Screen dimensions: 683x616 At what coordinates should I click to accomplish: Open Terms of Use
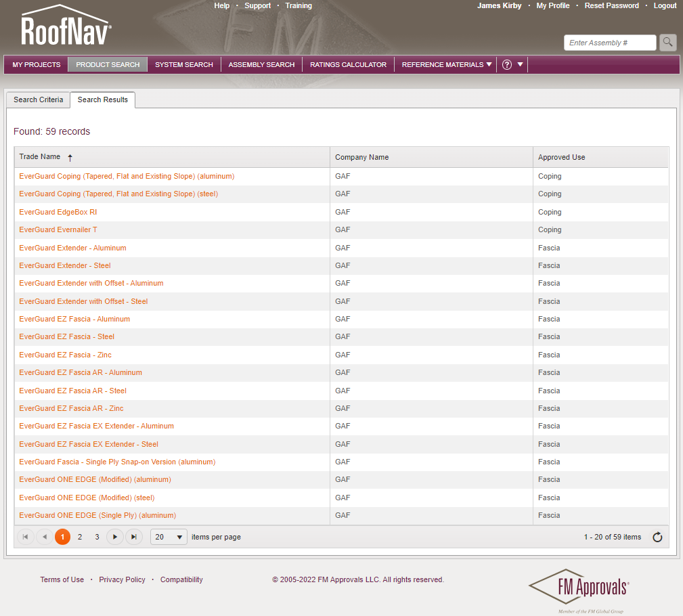[x=62, y=579]
